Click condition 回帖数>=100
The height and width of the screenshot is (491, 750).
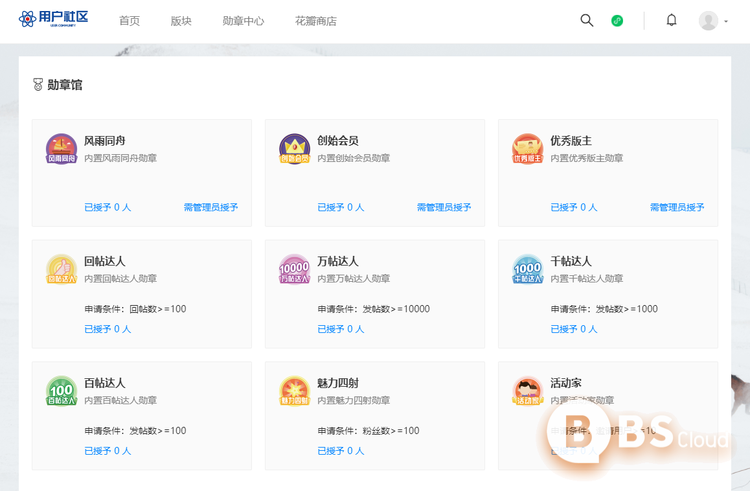tap(158, 309)
